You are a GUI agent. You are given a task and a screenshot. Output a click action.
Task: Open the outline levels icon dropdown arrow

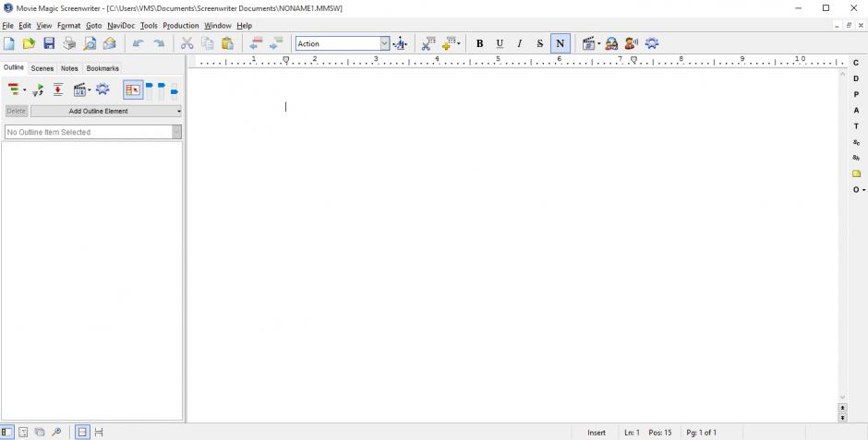click(x=24, y=90)
